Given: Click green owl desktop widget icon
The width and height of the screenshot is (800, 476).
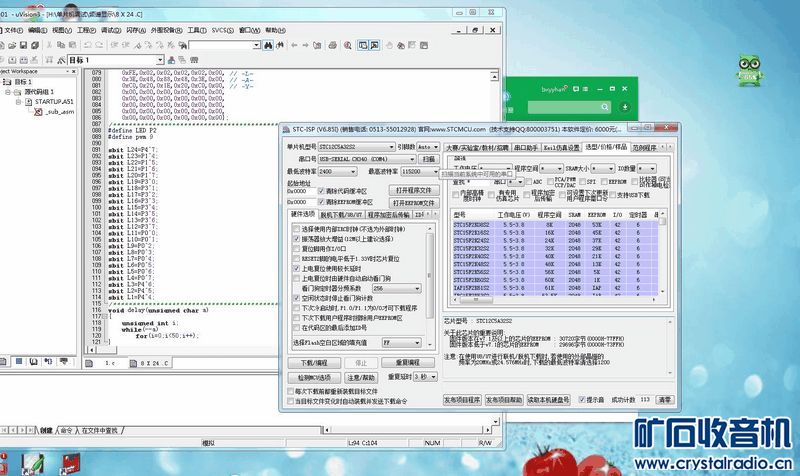Looking at the screenshot, I should point(749,71).
